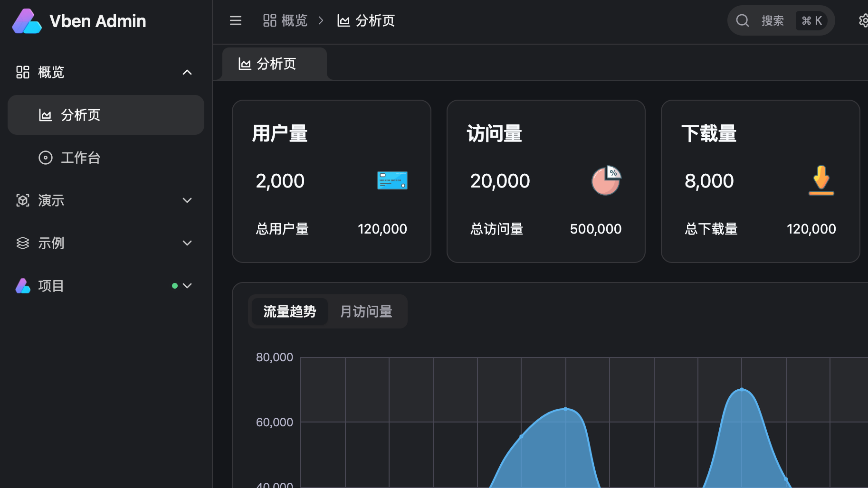868x488 pixels.
Task: Switch to the 月访问量 chart tab
Action: [x=366, y=311]
